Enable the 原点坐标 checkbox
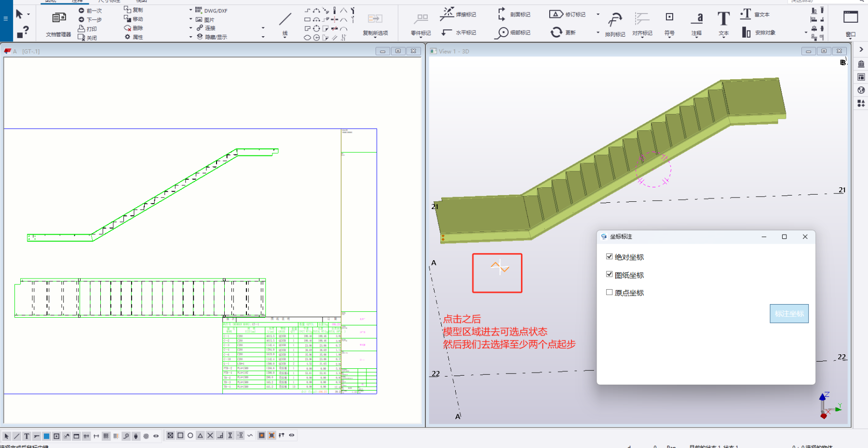 610,293
